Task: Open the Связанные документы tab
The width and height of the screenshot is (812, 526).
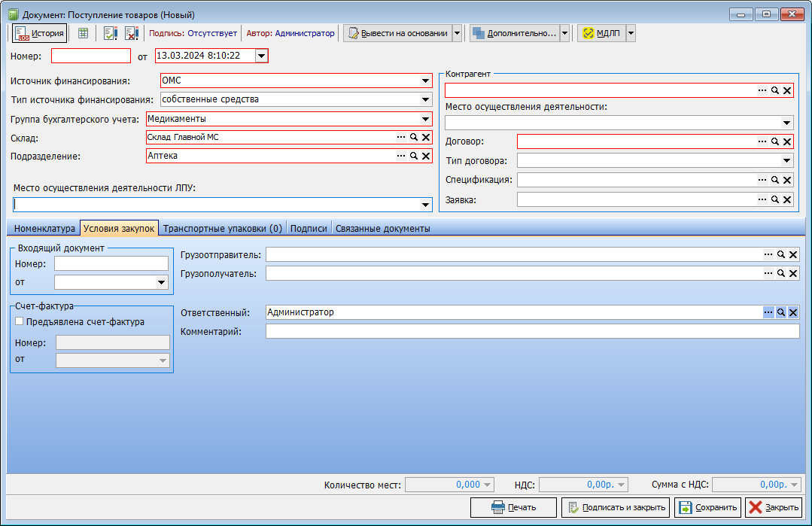Action: point(383,229)
